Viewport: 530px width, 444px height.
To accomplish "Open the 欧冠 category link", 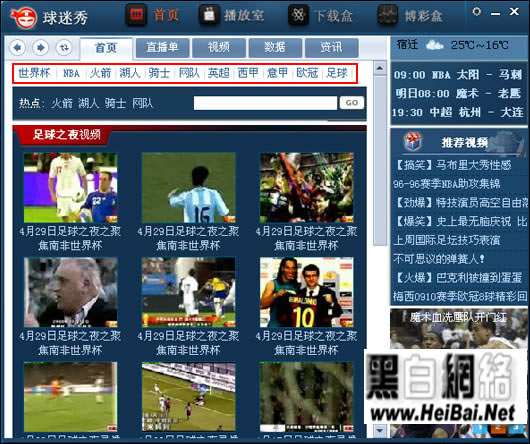I will pos(307,73).
